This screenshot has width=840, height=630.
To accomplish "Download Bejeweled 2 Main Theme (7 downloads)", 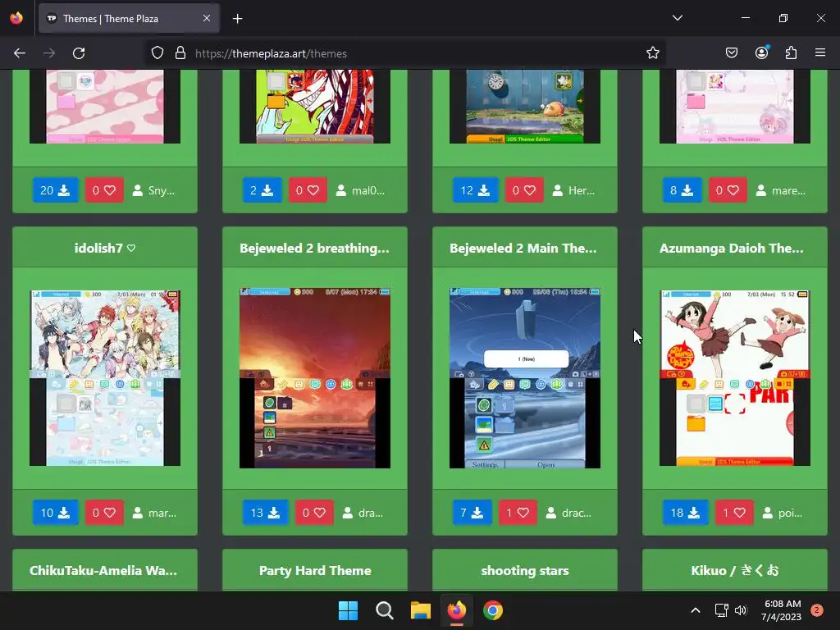I will (x=472, y=513).
